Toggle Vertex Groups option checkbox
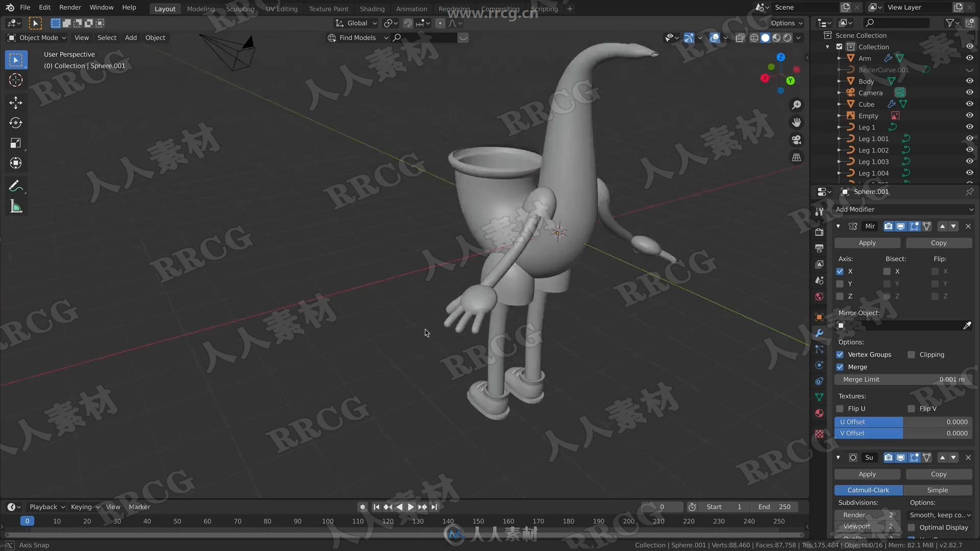The height and width of the screenshot is (551, 980). [840, 354]
